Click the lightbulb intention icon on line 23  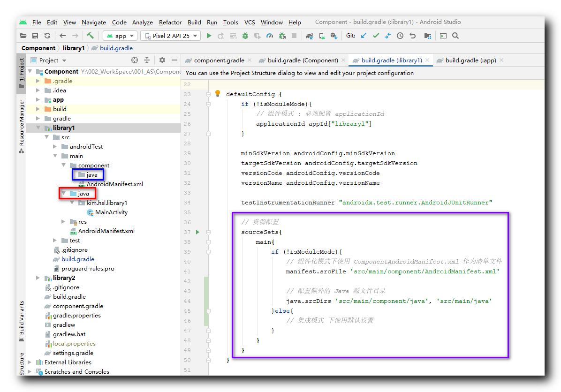tap(218, 93)
